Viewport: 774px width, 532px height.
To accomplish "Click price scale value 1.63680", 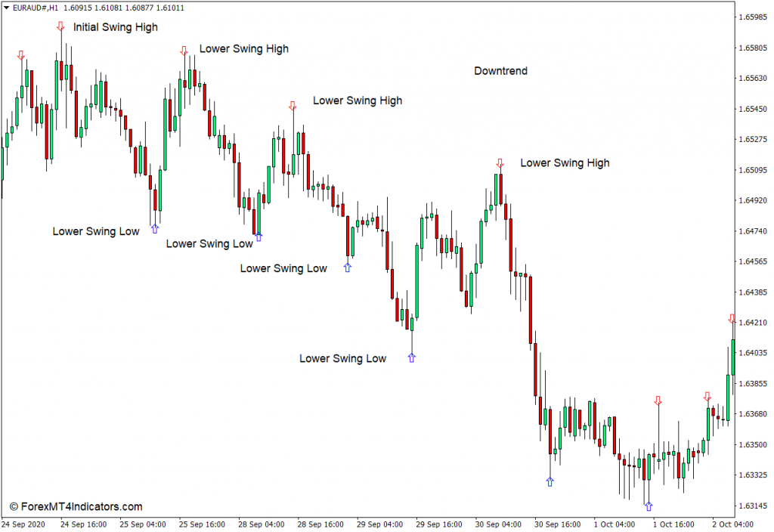I will click(x=753, y=414).
